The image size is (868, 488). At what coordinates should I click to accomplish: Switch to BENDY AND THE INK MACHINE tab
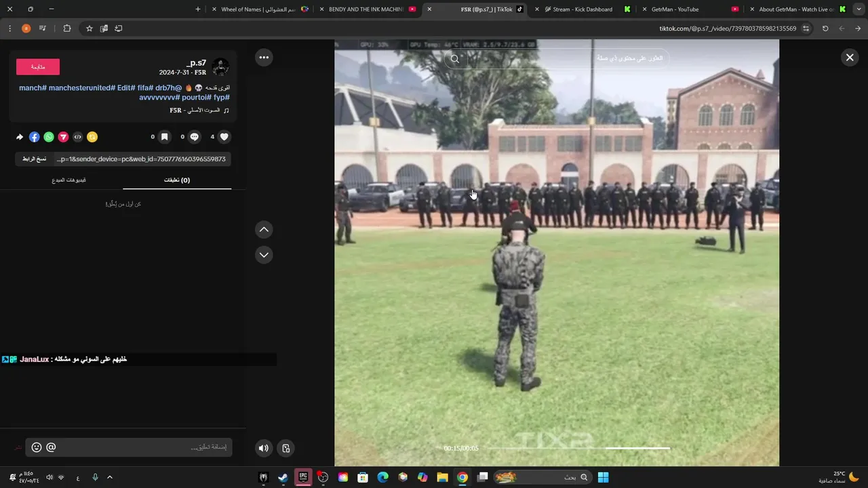point(366,9)
